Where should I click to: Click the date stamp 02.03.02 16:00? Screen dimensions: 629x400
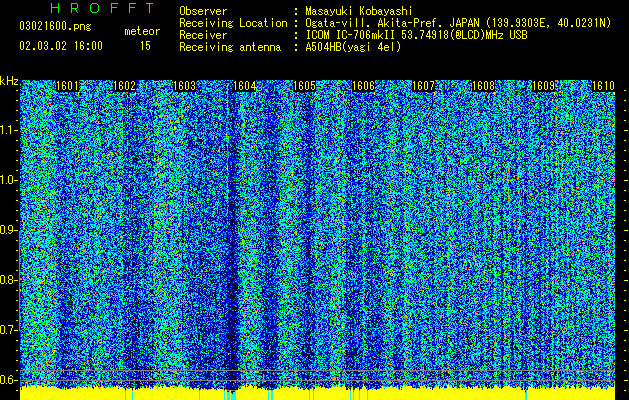61,46
